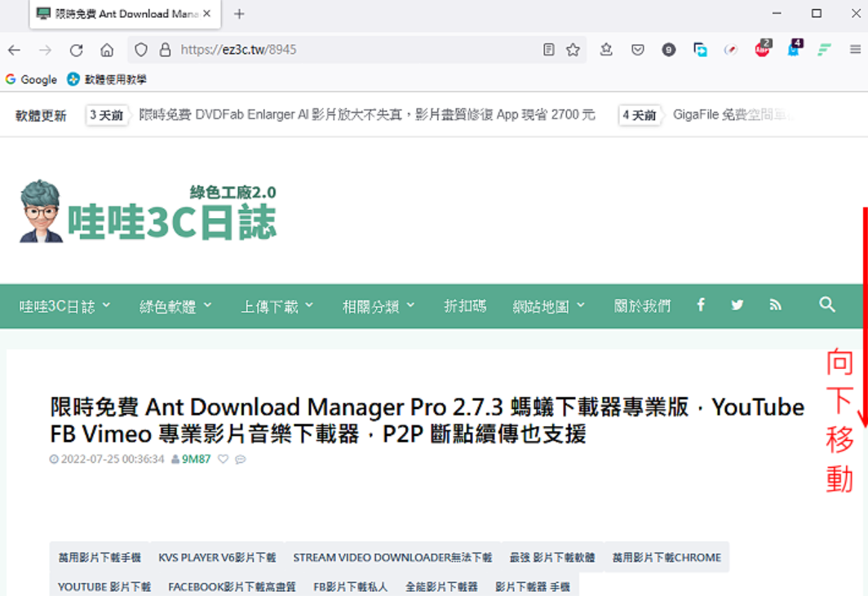Viewport: 868px width, 596px height.
Task: Open the blue copy-translate extension icon
Action: coord(700,50)
